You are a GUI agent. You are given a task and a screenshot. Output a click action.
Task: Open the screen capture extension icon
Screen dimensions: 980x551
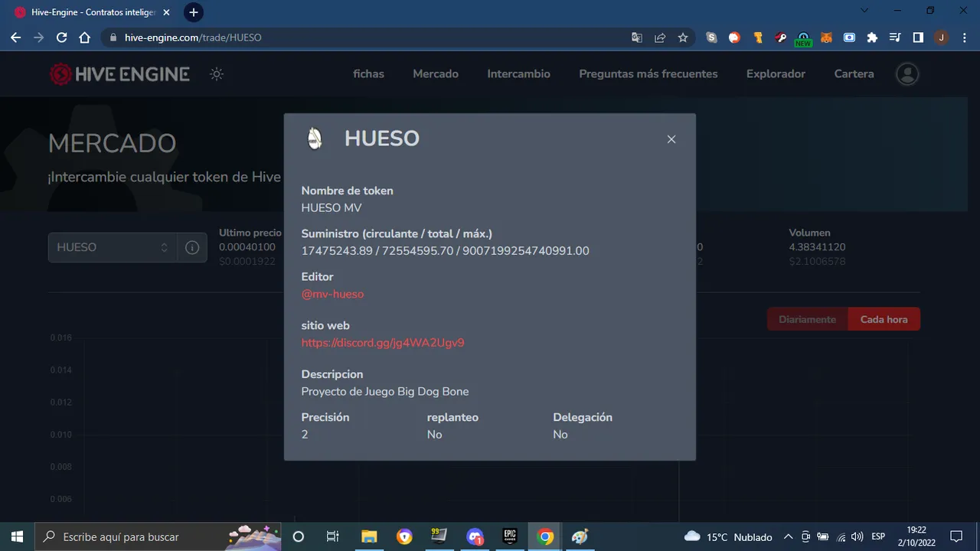point(849,37)
